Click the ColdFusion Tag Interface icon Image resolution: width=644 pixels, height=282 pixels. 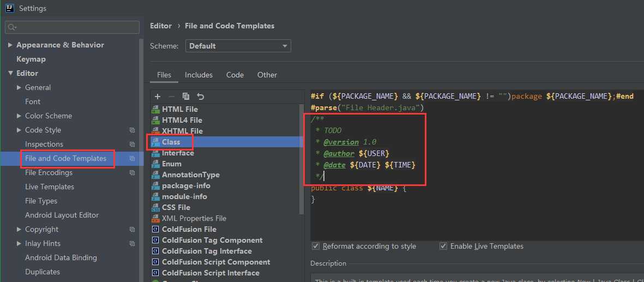155,251
